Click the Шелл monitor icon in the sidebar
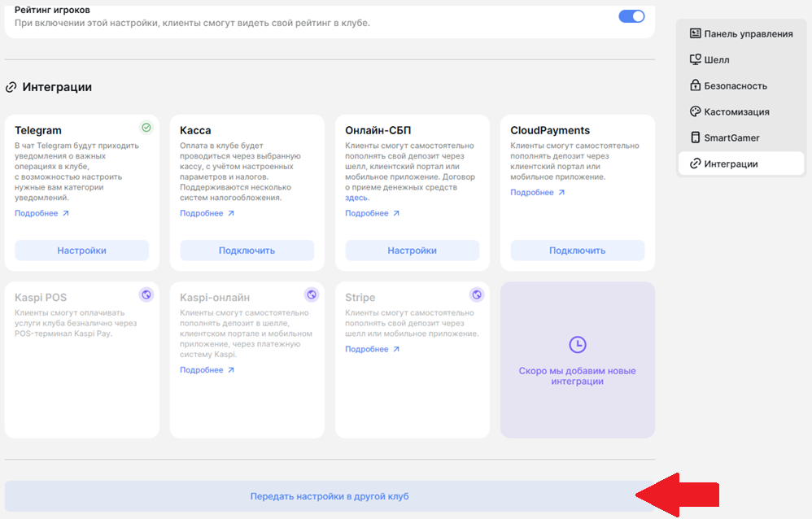This screenshot has width=812, height=519. tap(696, 59)
